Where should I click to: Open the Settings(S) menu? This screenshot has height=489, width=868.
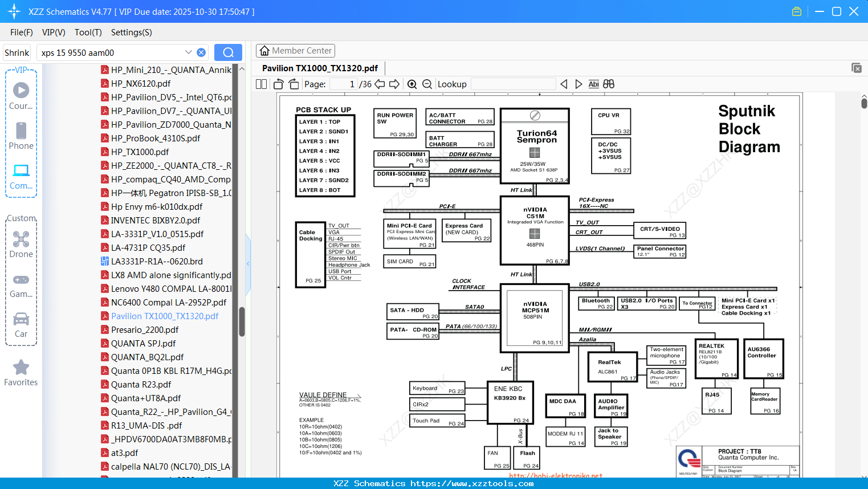[x=132, y=32]
